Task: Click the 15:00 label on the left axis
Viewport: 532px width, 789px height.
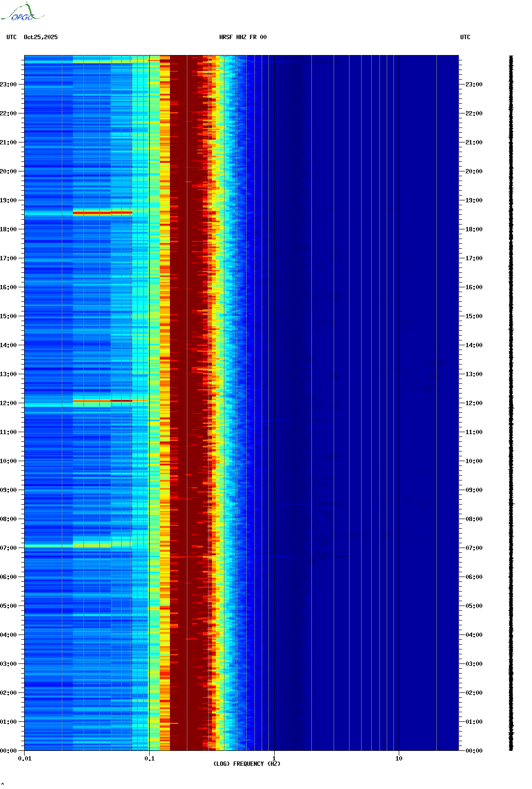Action: tap(8, 316)
